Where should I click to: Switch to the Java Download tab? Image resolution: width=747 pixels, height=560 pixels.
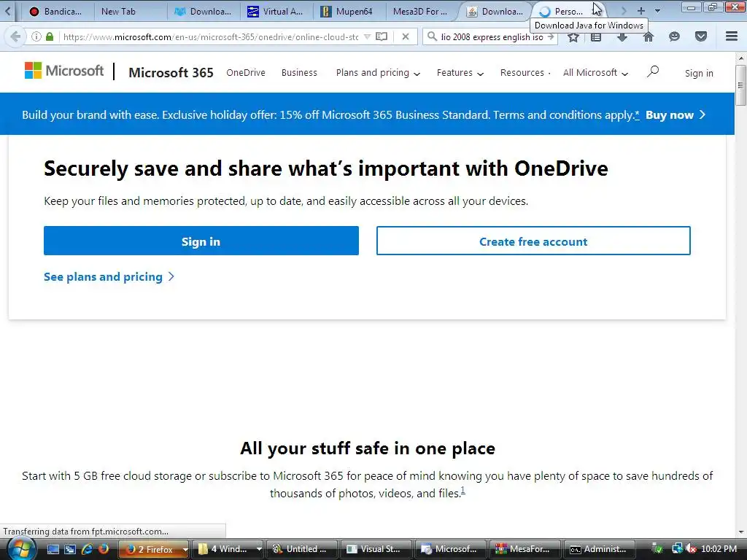click(494, 11)
